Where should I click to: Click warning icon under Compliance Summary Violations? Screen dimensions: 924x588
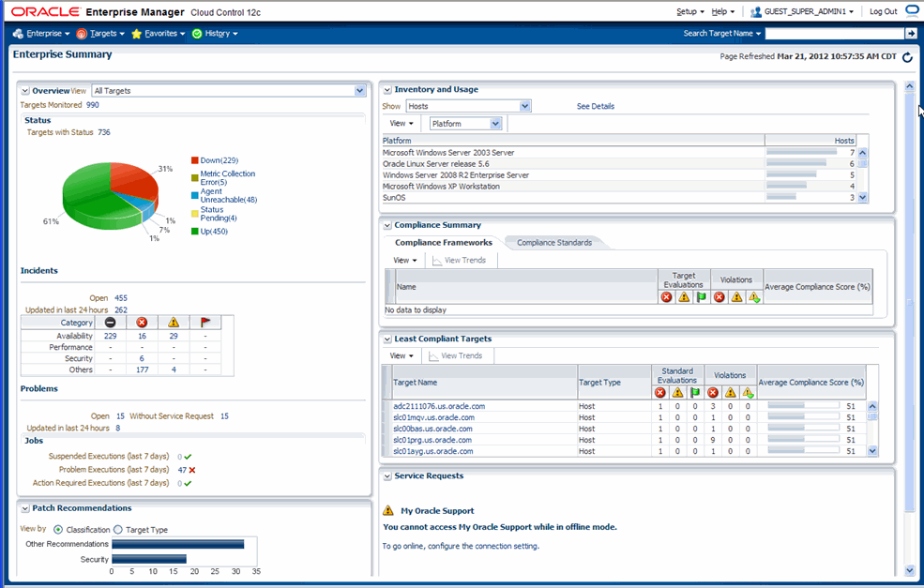tap(736, 297)
